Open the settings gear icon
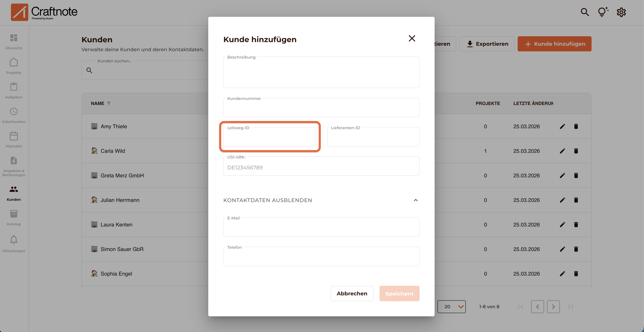644x332 pixels. pos(621,12)
